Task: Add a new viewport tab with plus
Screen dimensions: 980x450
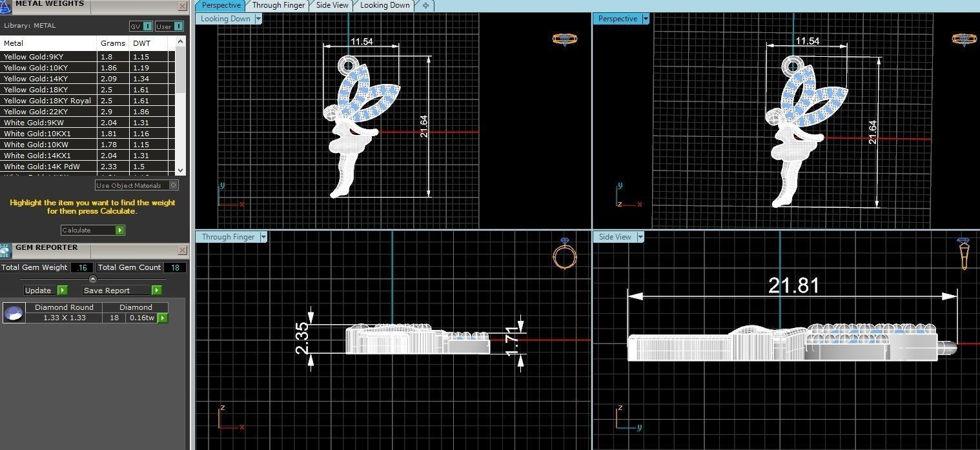Action: (425, 5)
